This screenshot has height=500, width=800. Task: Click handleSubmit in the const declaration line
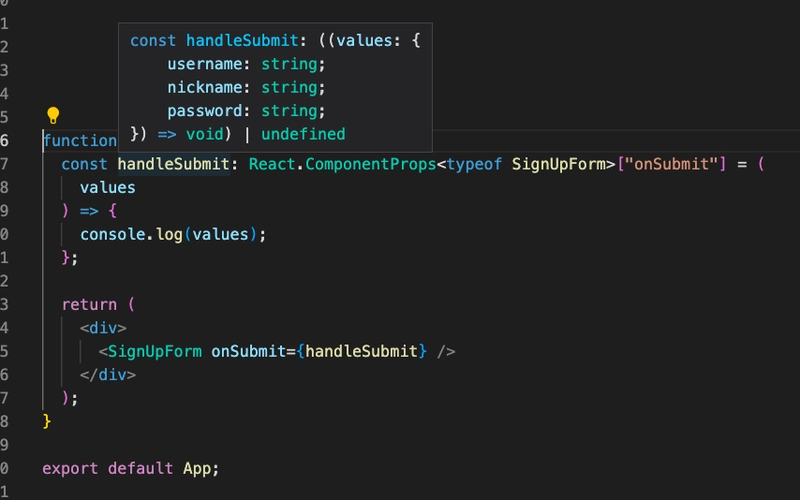click(173, 164)
